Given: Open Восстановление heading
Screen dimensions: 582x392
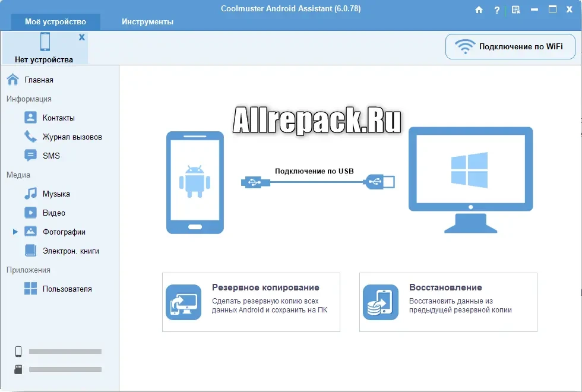Looking at the screenshot, I should point(445,287).
